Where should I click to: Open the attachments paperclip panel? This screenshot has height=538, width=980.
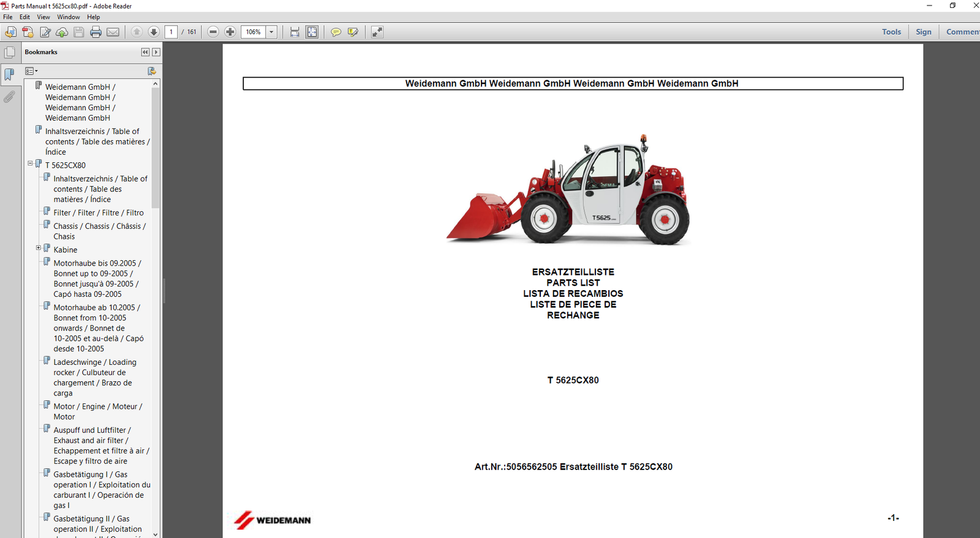point(9,97)
